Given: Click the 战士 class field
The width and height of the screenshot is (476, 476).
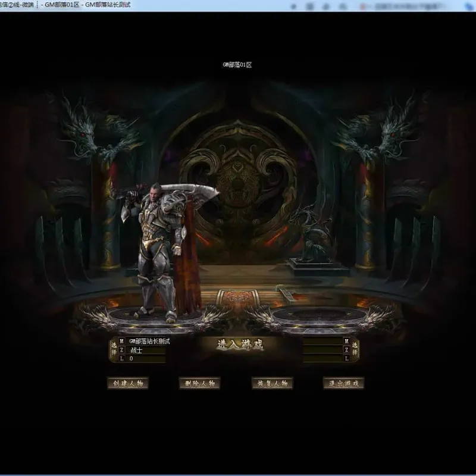Looking at the screenshot, I should [146, 350].
